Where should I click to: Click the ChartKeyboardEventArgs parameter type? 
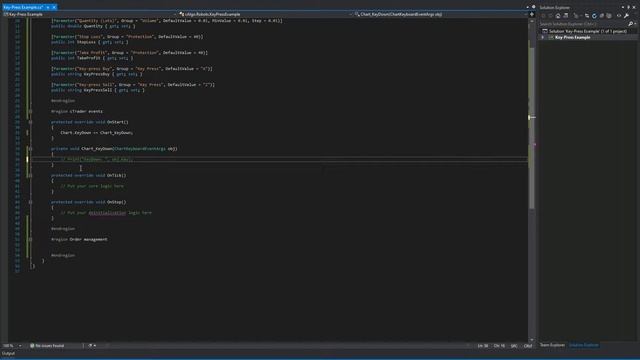pyautogui.click(x=139, y=149)
